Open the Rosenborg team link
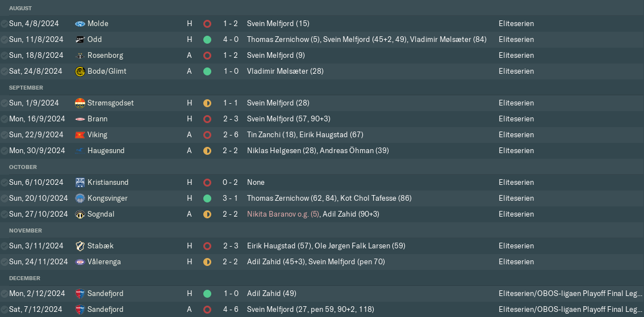644x317 pixels. 105,56
